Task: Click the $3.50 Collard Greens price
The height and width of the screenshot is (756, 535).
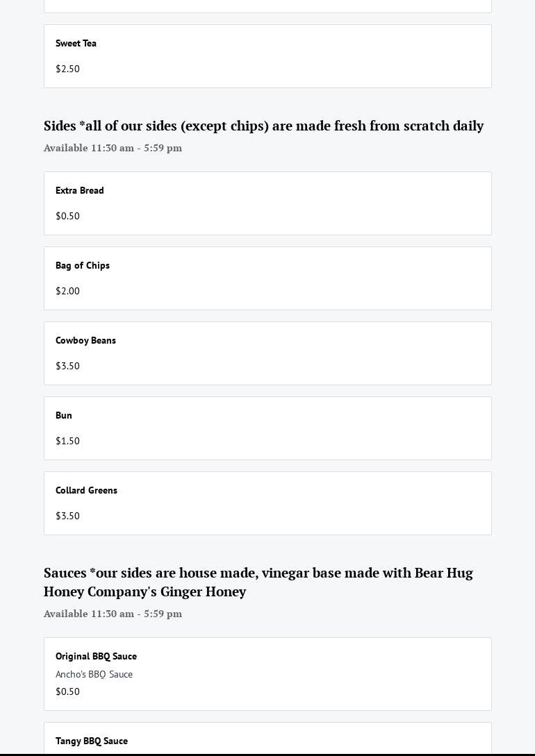Action: [67, 516]
